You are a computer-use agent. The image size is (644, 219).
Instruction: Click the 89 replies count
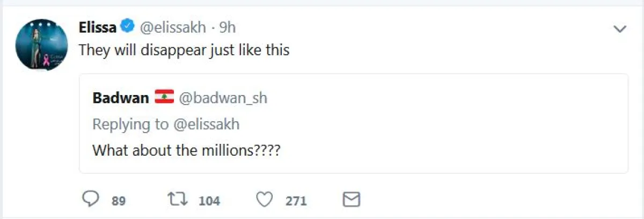pyautogui.click(x=119, y=201)
